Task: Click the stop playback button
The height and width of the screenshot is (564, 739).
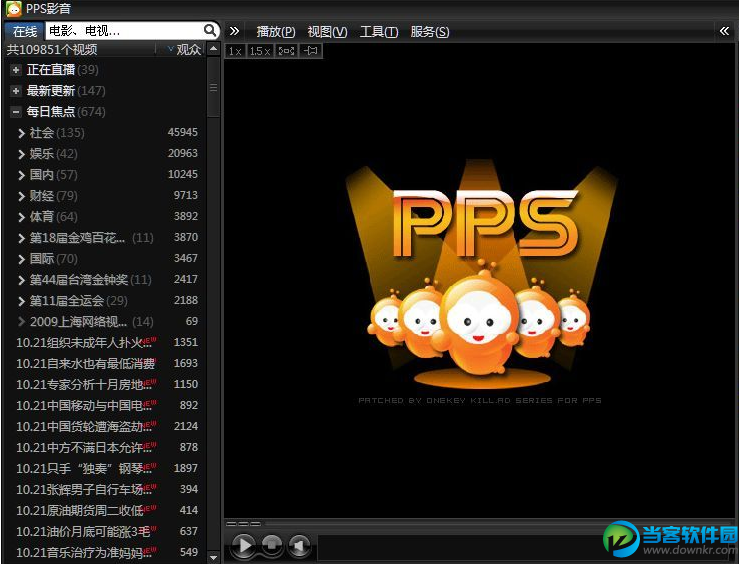Action: [x=271, y=546]
